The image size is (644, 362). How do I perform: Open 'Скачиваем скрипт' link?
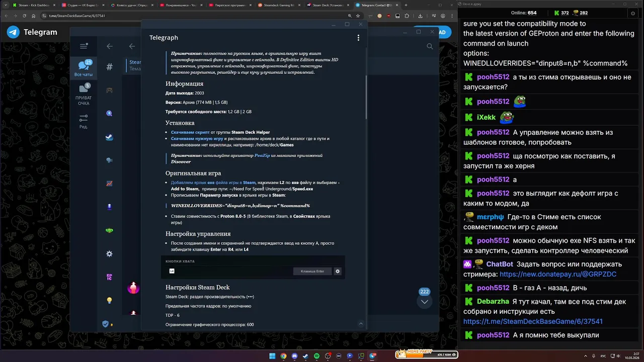coord(190,132)
